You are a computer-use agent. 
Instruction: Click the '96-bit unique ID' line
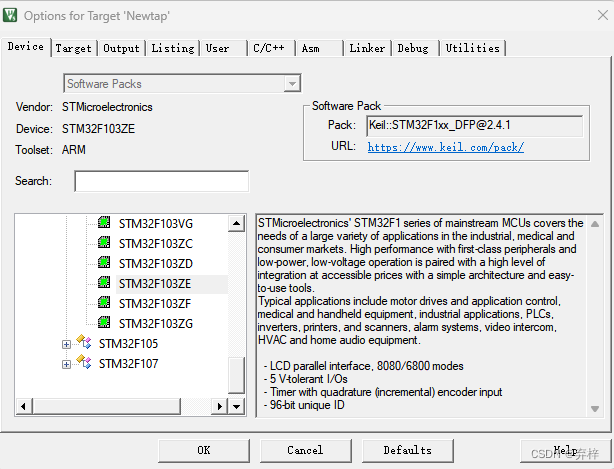[304, 405]
